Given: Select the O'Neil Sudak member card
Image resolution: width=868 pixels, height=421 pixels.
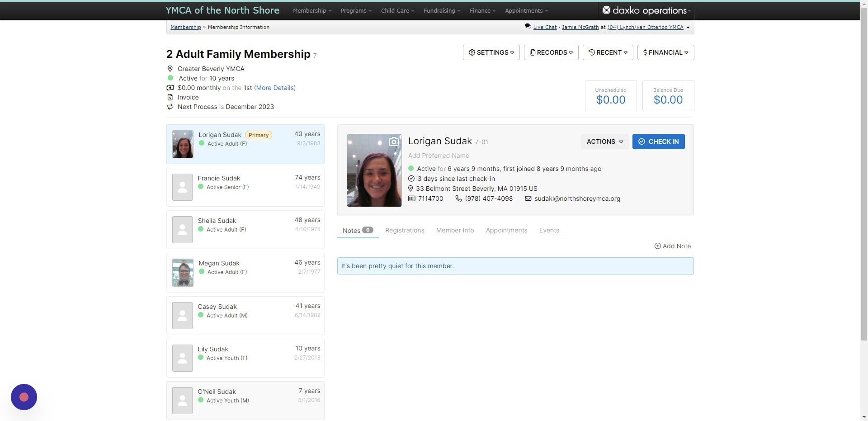Looking at the screenshot, I should click(x=245, y=401).
